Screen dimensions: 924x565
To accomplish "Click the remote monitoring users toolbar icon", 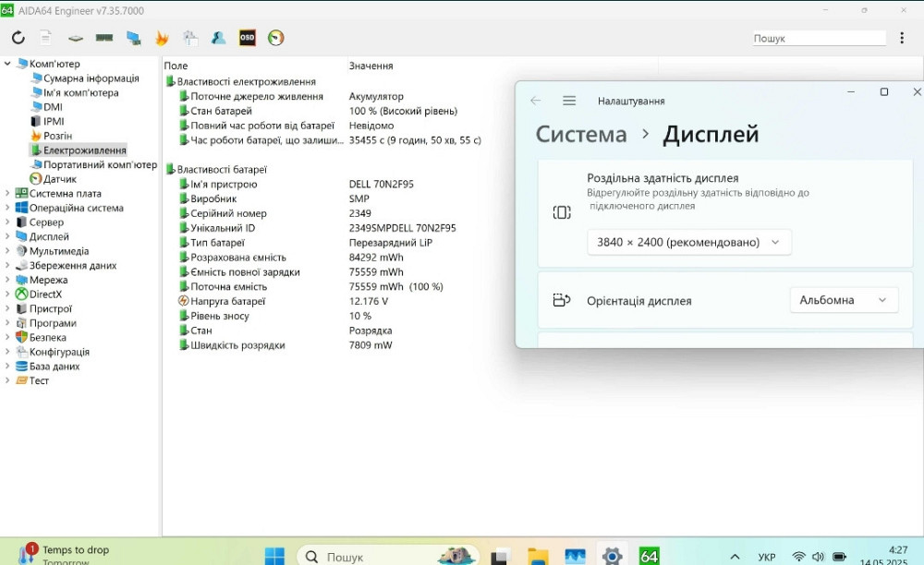I will pos(218,38).
